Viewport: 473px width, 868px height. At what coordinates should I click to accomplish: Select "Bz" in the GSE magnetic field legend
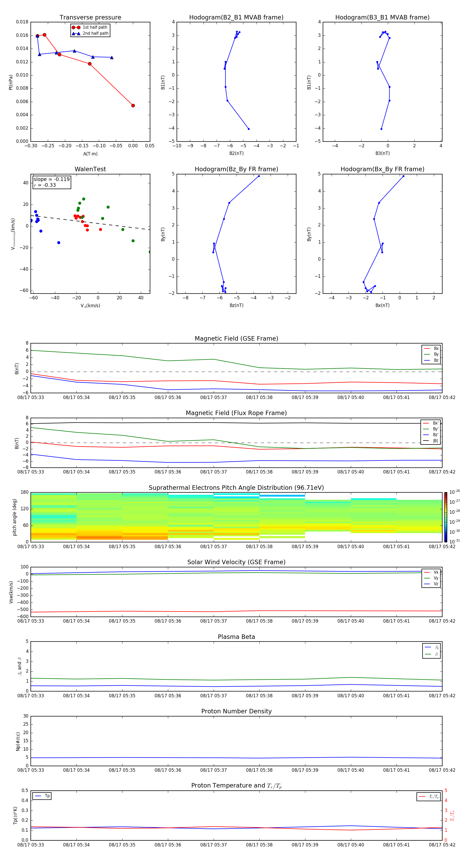431,360
